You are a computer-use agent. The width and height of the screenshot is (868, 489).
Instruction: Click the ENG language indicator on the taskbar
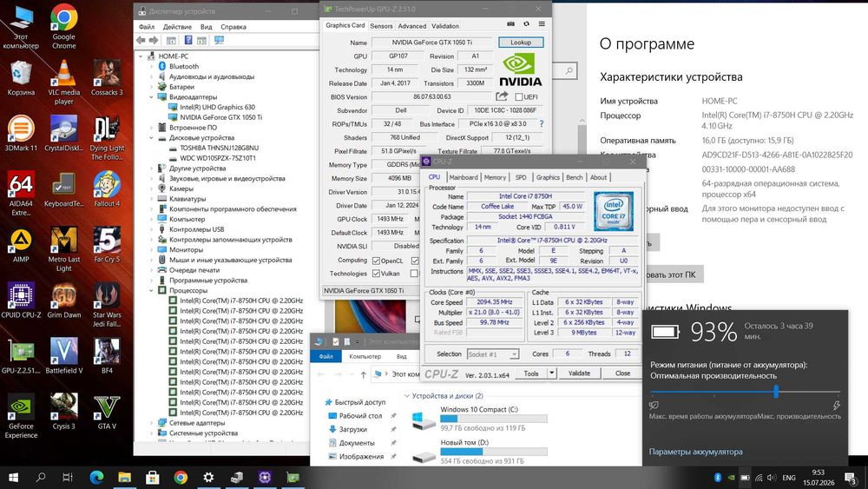click(789, 478)
